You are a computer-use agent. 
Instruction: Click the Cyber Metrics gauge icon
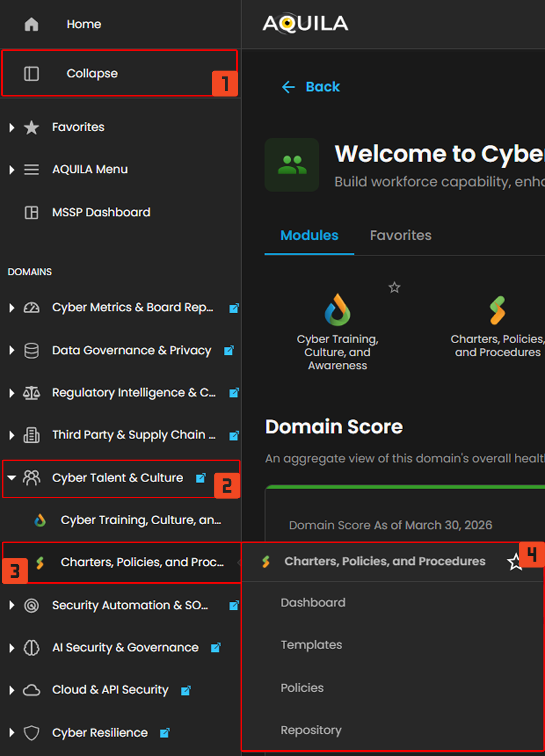click(x=31, y=308)
